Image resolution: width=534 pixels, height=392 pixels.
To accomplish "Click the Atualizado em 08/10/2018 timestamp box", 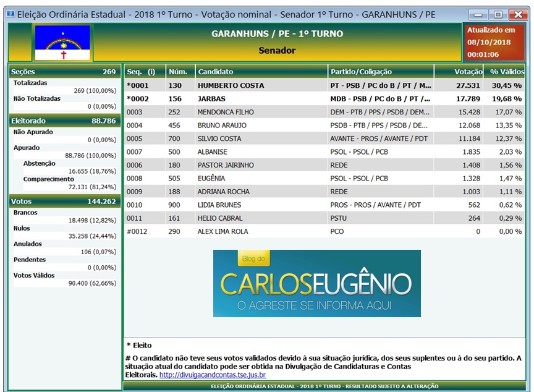I will pos(493,42).
